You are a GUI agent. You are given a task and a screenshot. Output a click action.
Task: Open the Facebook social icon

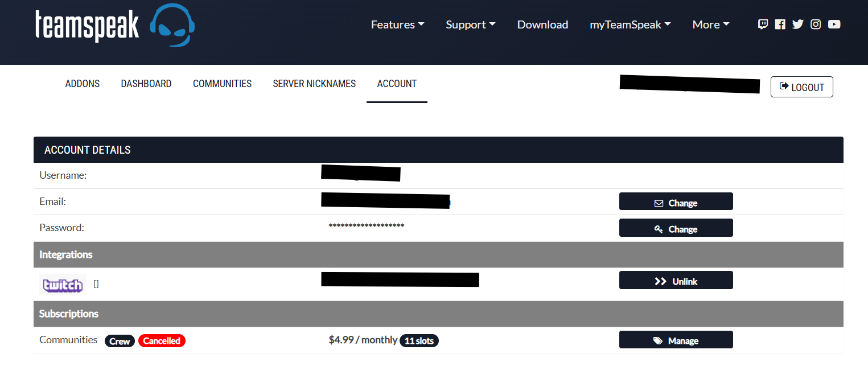[780, 24]
